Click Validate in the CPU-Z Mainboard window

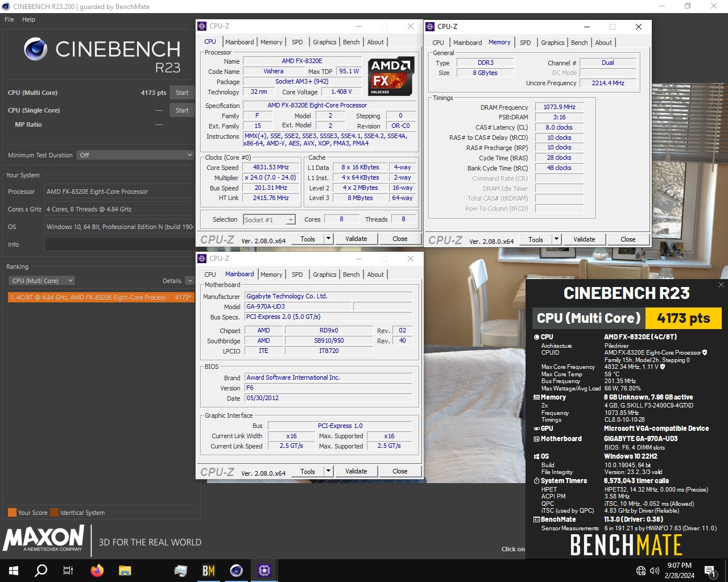point(356,471)
